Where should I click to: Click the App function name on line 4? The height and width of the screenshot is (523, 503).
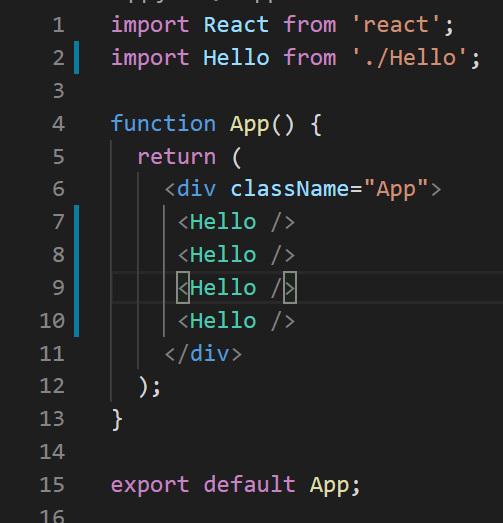[249, 125]
